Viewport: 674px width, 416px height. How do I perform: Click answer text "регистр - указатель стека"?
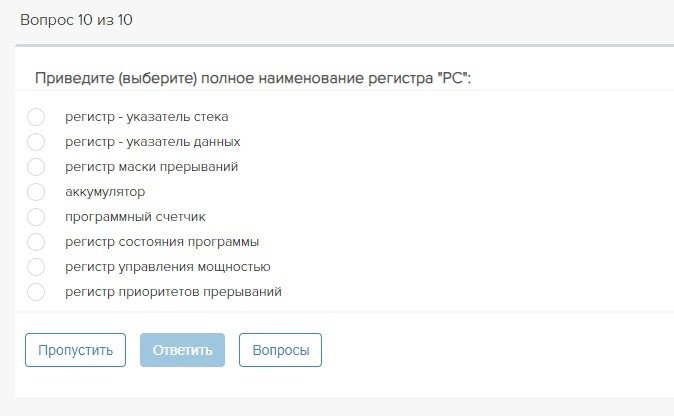[x=147, y=117]
